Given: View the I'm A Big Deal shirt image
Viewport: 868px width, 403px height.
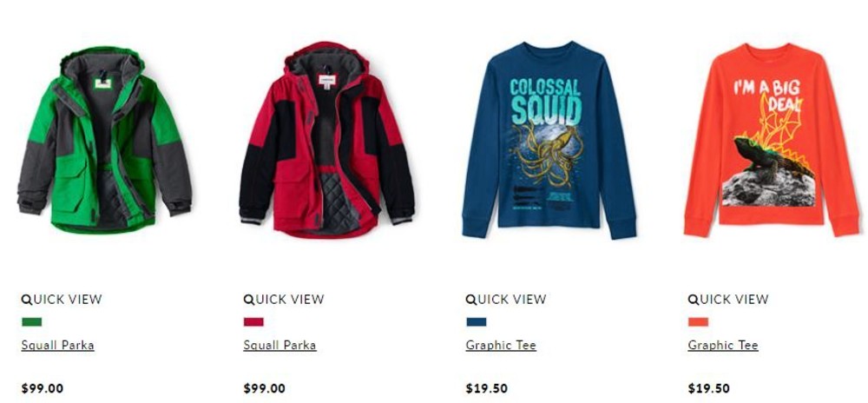Looking at the screenshot, I should click(x=772, y=140).
